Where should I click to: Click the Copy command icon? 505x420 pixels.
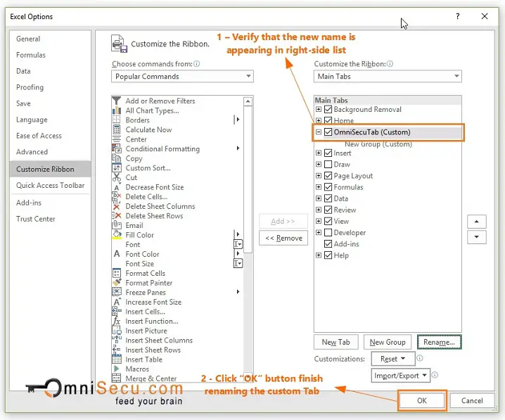click(116, 158)
